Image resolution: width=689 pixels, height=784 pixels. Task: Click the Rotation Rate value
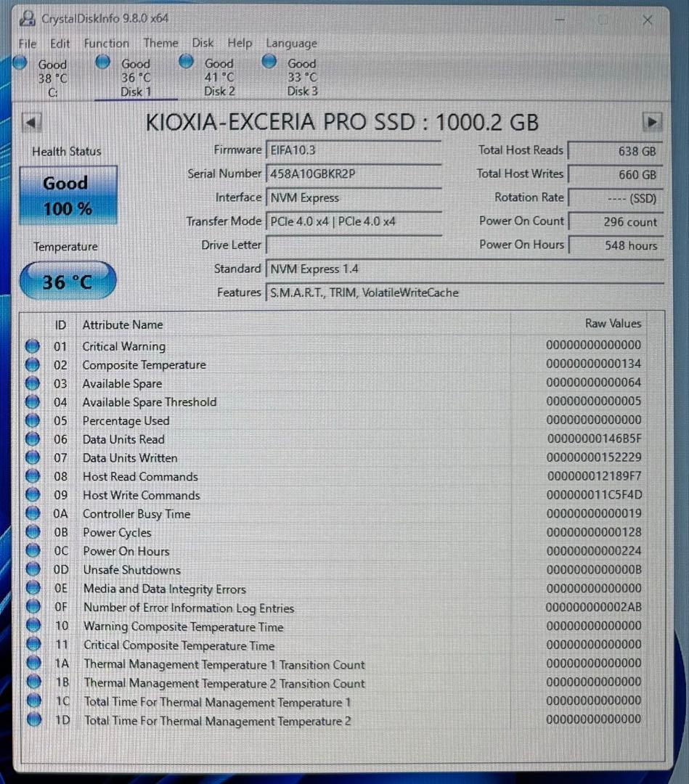tap(616, 198)
